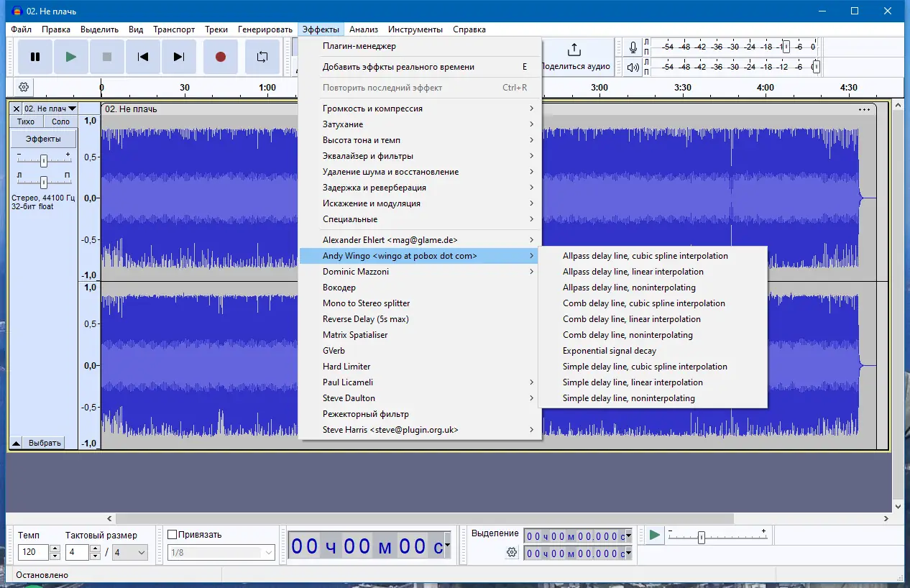Adjust the playback meter level slider
This screenshot has height=588, width=910.
(x=815, y=67)
